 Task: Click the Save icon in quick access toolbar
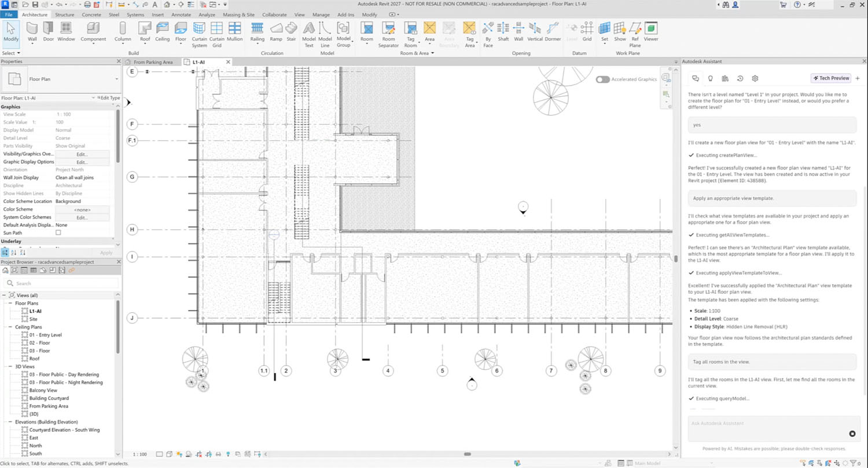coord(34,4)
